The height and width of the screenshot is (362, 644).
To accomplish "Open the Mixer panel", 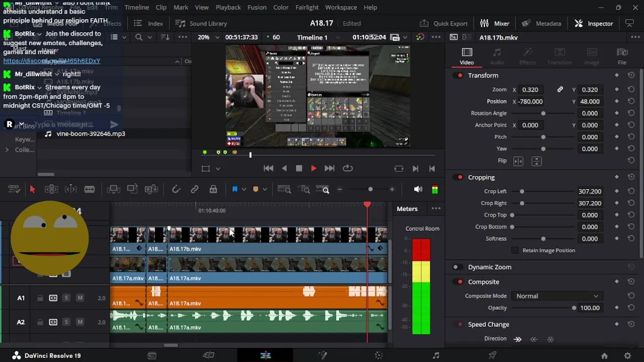I will click(495, 24).
